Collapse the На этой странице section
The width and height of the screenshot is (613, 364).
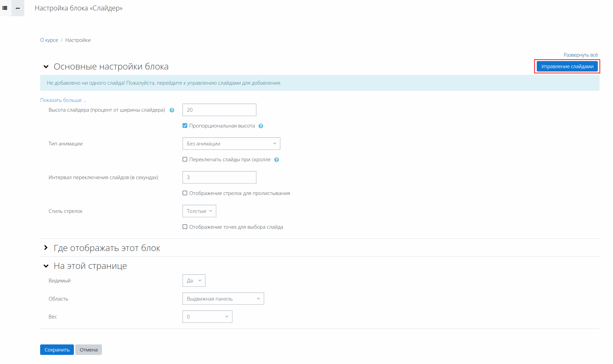point(46,266)
